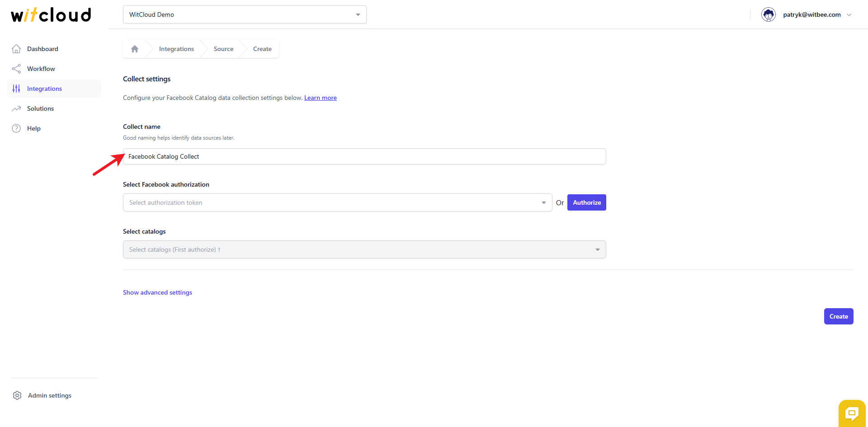The height and width of the screenshot is (427, 868).
Task: Select Integrations in the sidebar
Action: point(54,89)
